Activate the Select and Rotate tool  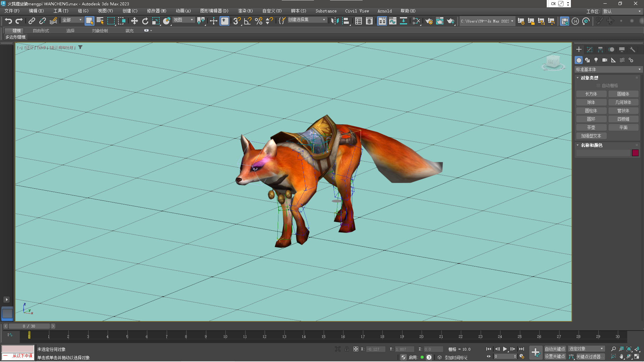click(x=145, y=21)
